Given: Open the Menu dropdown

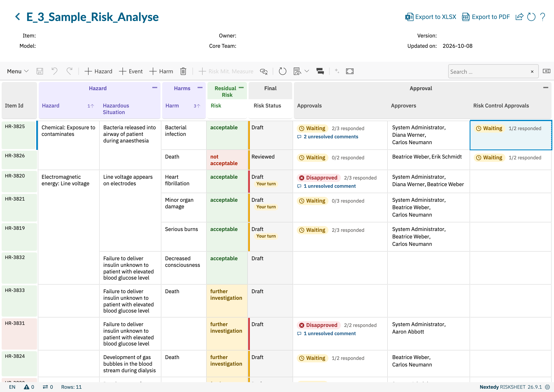Looking at the screenshot, I should coord(18,71).
